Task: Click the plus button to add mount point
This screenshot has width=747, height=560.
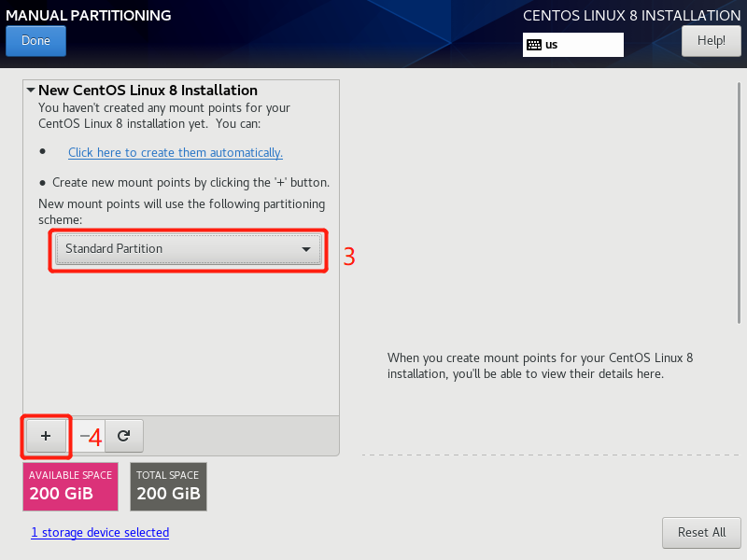Action: coord(46,436)
